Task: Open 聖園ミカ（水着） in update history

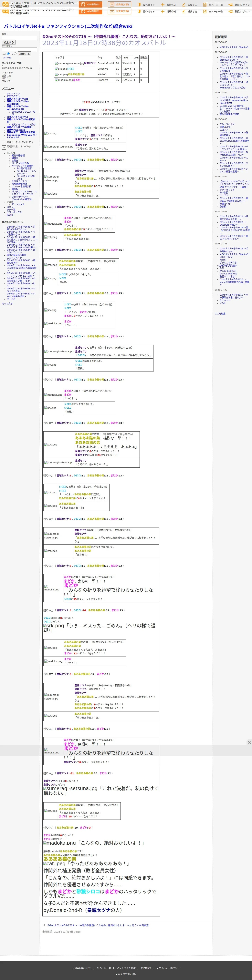Action: pos(227,277)
